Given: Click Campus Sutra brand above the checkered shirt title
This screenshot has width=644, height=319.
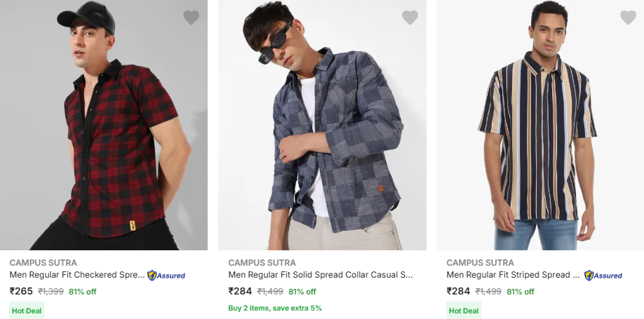Looking at the screenshot, I should (43, 263).
